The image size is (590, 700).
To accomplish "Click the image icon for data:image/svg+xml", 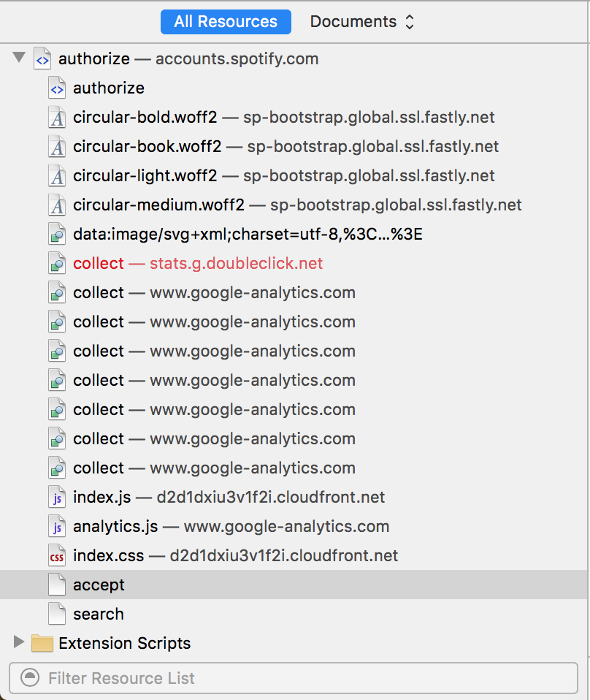I will 57,234.
